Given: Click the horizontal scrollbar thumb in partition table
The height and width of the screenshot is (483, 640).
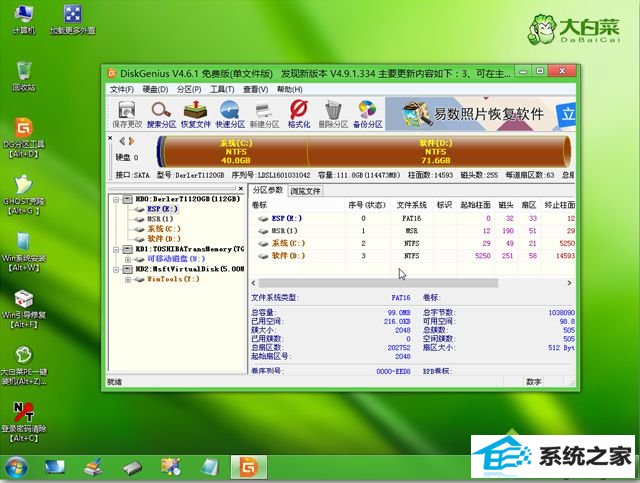Looking at the screenshot, I should click(378, 283).
